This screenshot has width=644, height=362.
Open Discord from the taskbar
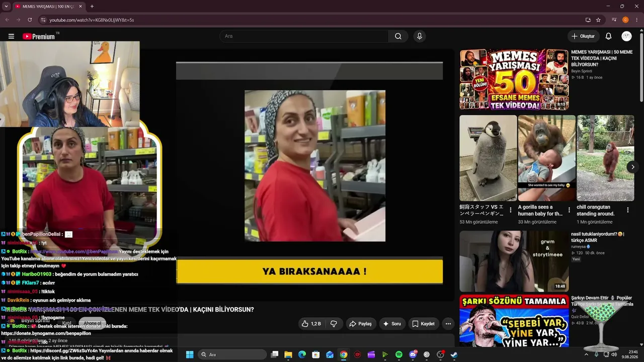[413, 354]
